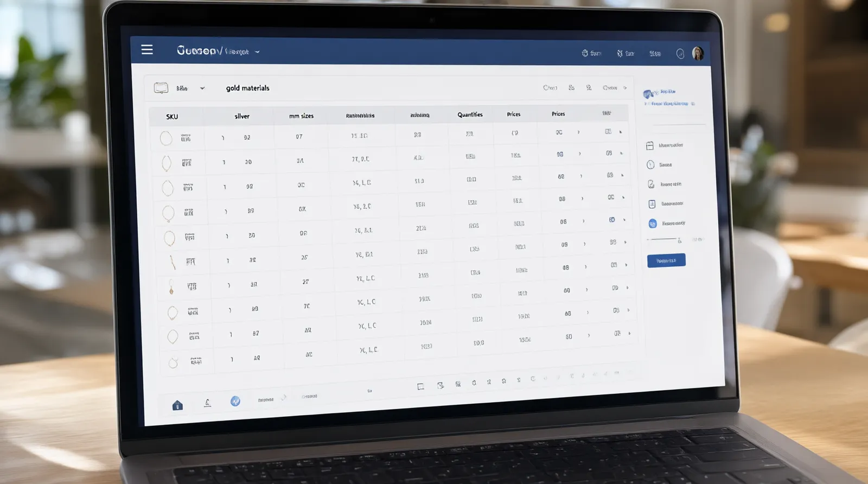
Task: Select the circle in the fifth table row
Action: tap(169, 238)
